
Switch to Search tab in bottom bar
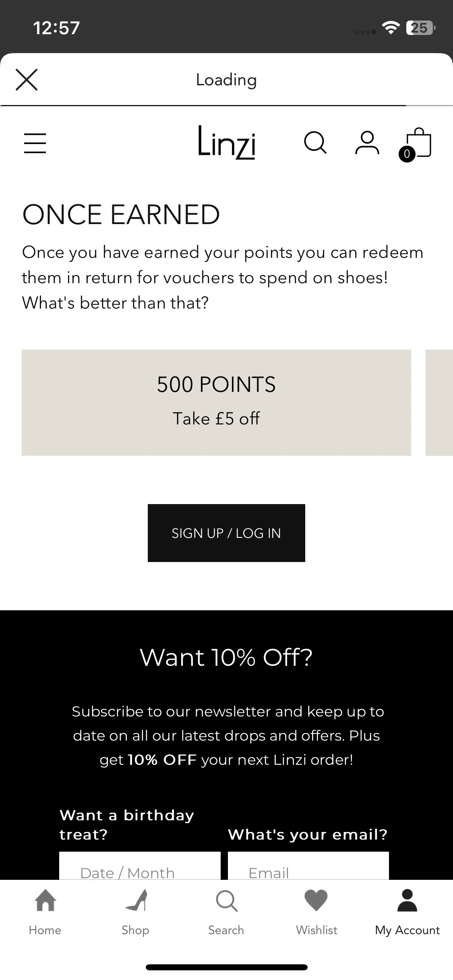pyautogui.click(x=226, y=912)
